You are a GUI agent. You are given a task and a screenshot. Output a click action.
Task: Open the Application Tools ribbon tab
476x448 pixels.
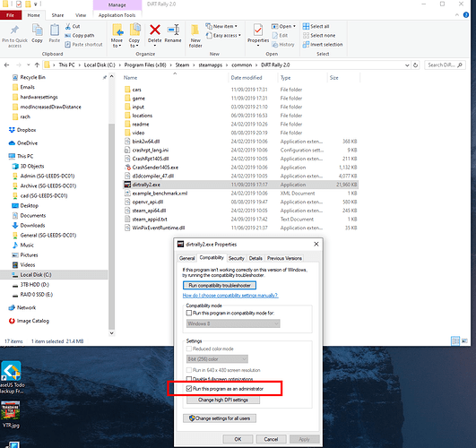(117, 15)
